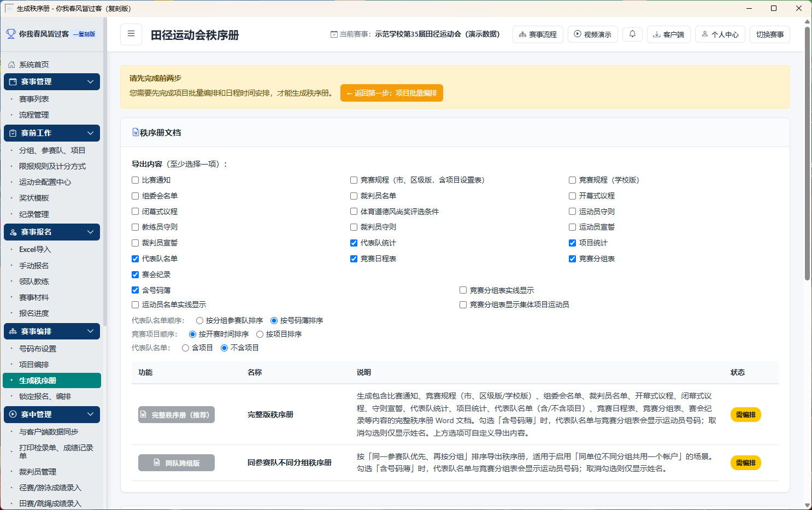Check the 裁判员名单 checkbox

354,196
